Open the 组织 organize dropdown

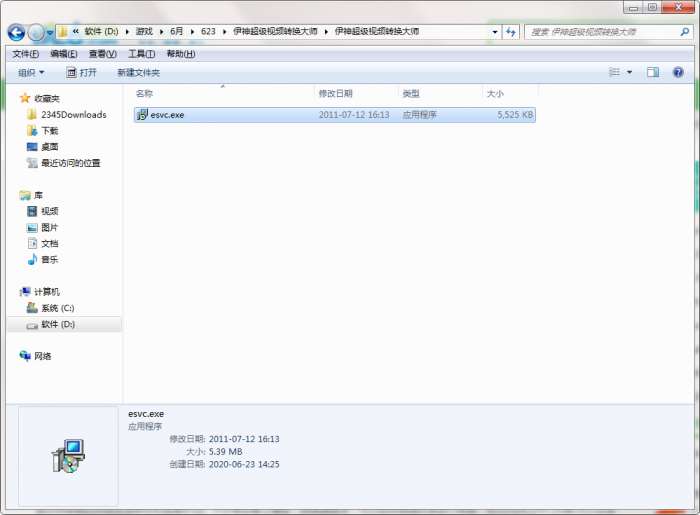coord(31,72)
